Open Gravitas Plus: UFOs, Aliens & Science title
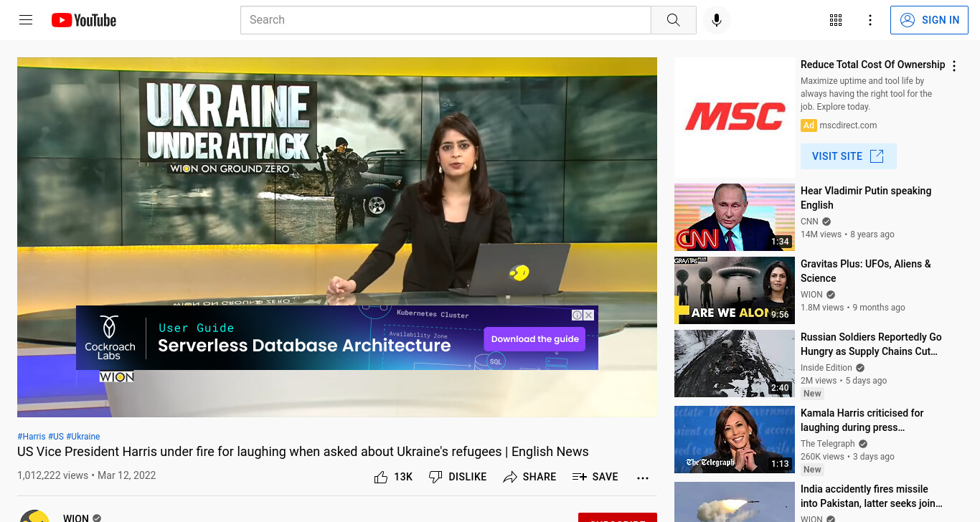Screen dimensions: 980x522 866,271
